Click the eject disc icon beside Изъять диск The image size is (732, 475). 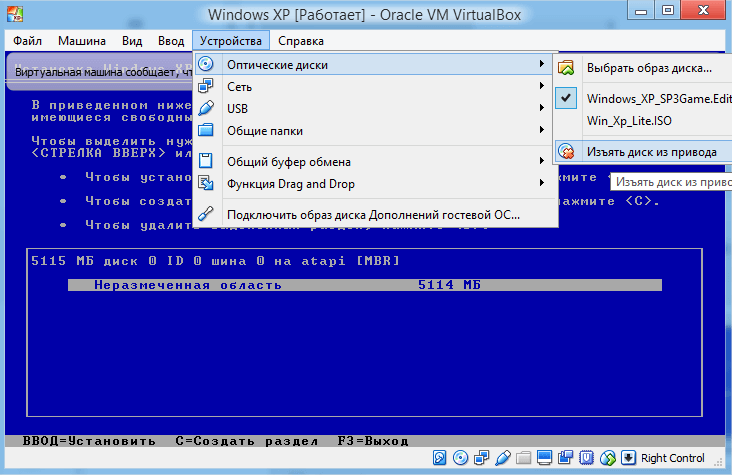point(566,151)
